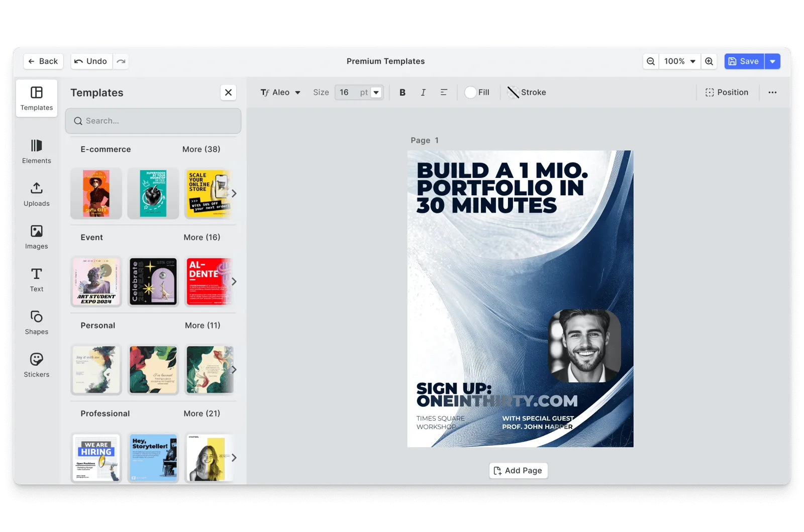Open the more options ellipsis menu
Screen dimensions: 804x532
[x=772, y=92]
